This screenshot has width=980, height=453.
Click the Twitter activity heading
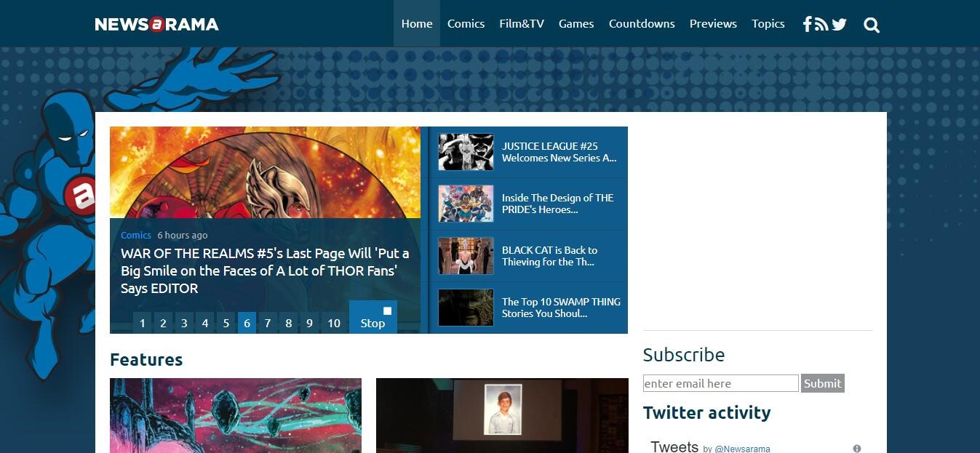pos(706,413)
